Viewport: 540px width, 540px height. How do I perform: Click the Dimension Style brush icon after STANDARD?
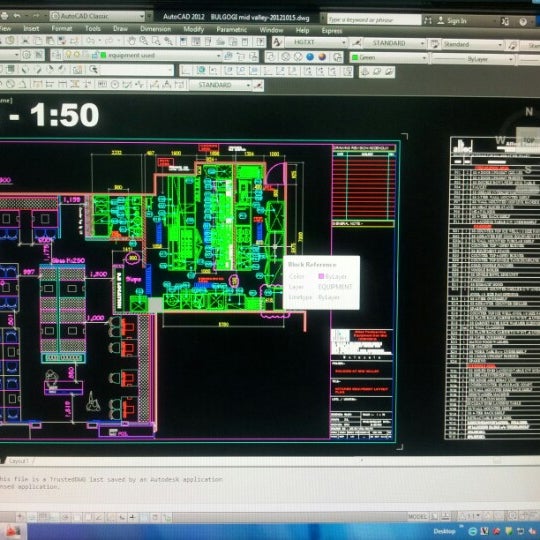tap(258, 85)
